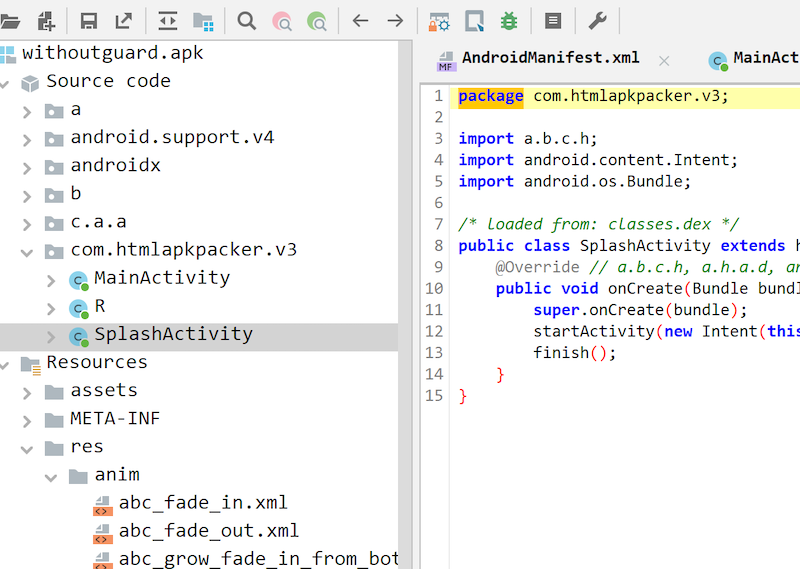Click the Save all floppy icon

tap(88, 20)
